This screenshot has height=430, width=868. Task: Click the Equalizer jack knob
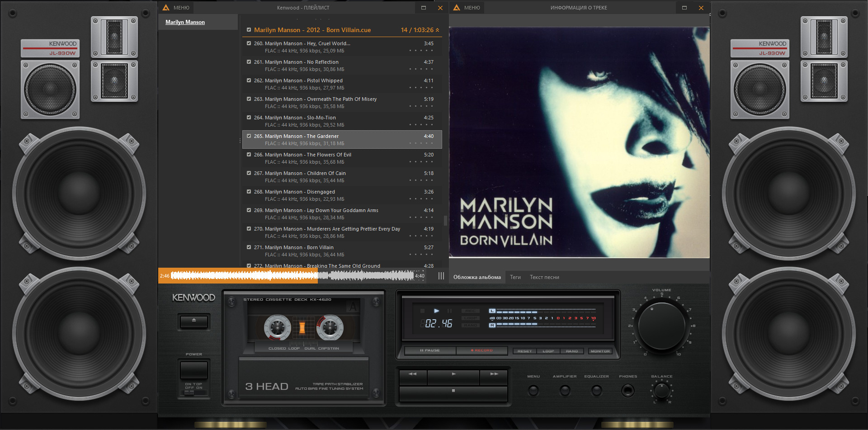point(596,391)
